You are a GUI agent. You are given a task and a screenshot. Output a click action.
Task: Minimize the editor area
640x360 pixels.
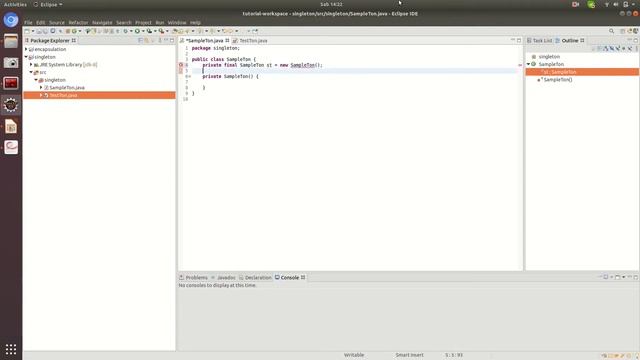(513, 40)
